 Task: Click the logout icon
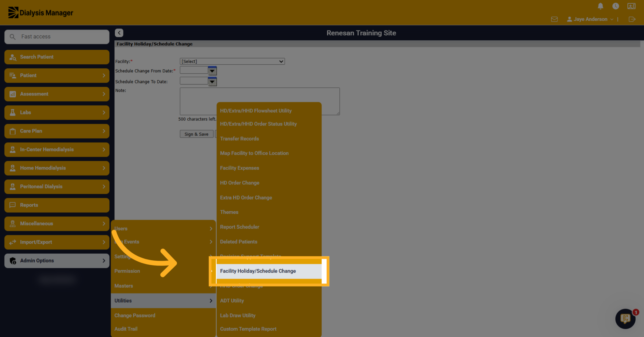click(x=632, y=19)
